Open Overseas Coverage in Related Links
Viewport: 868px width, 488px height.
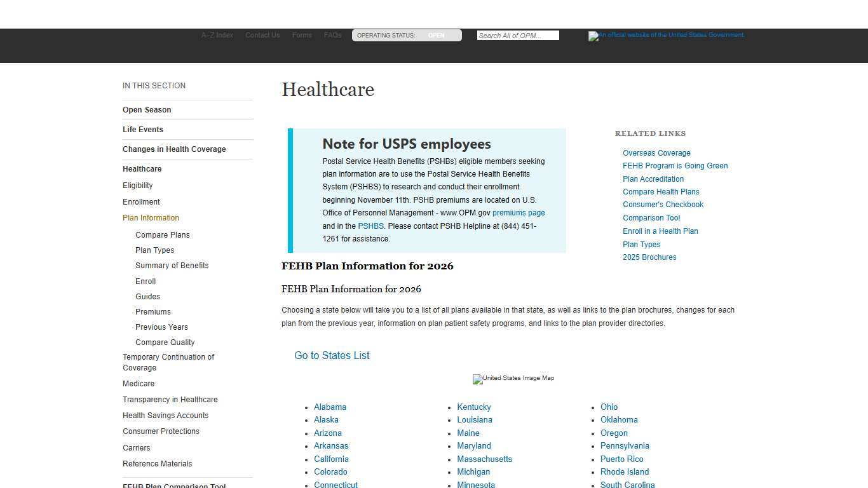pos(656,152)
